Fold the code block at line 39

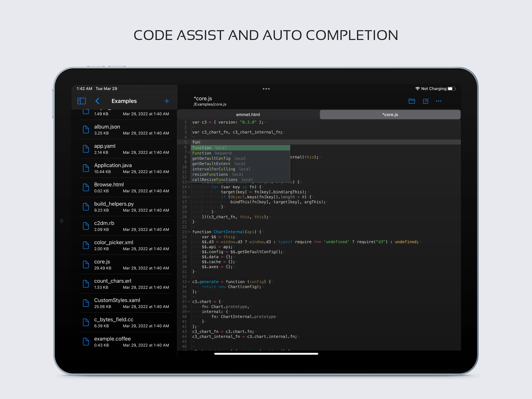pos(189,312)
